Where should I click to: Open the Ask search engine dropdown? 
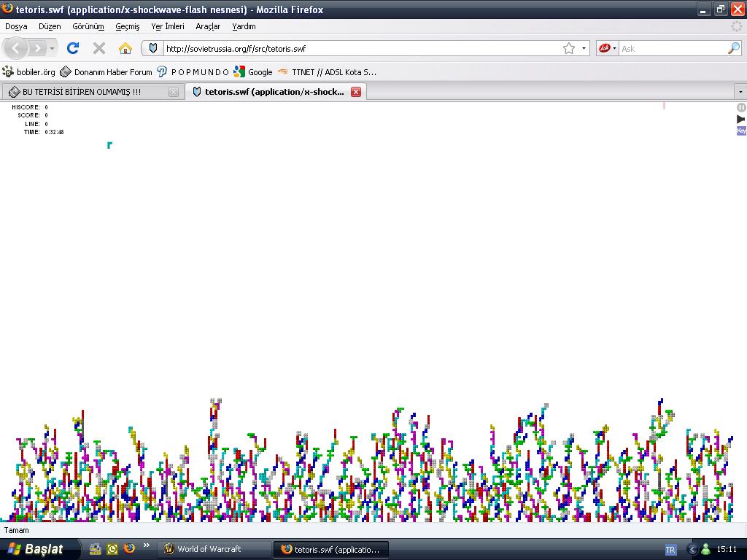(x=608, y=49)
